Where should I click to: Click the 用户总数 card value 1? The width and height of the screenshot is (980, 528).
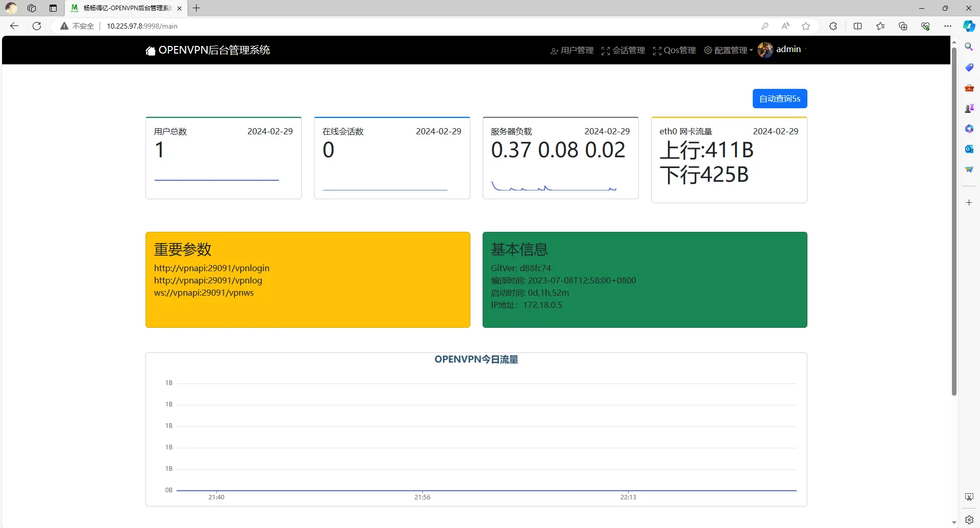click(x=160, y=150)
